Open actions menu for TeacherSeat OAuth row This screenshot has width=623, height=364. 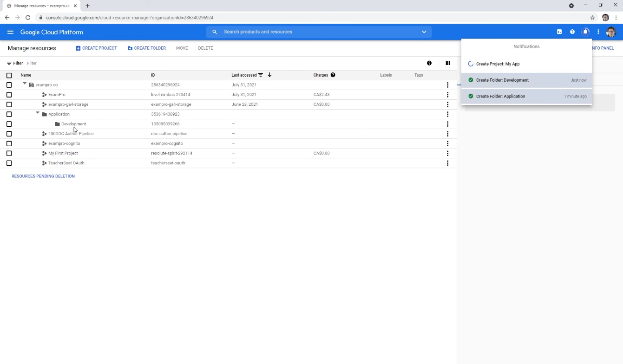(x=448, y=163)
